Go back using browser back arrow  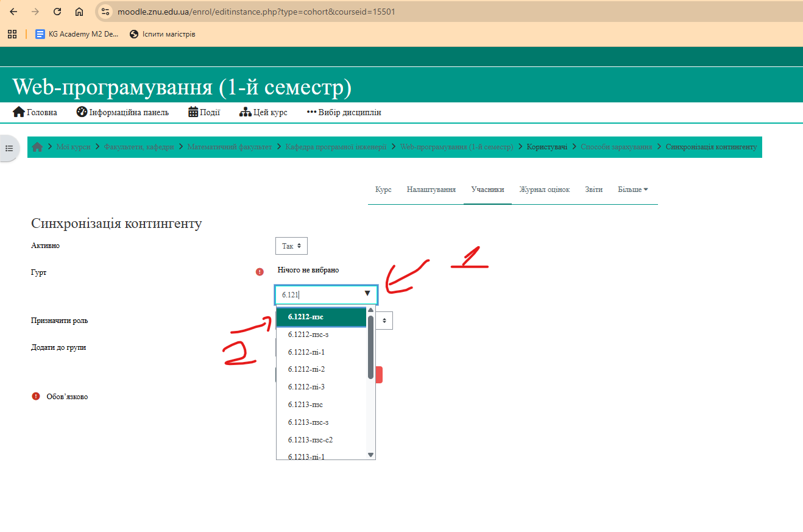point(13,12)
